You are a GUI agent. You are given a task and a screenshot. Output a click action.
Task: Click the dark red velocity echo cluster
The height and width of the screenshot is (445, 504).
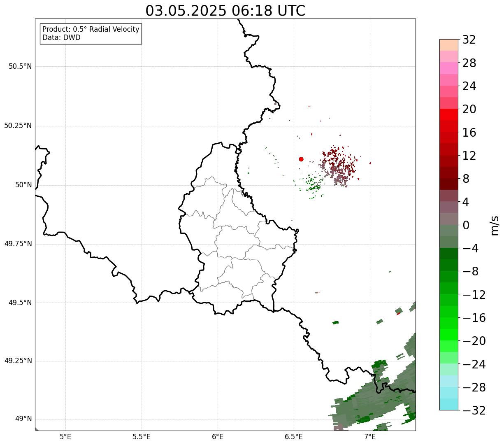click(339, 166)
